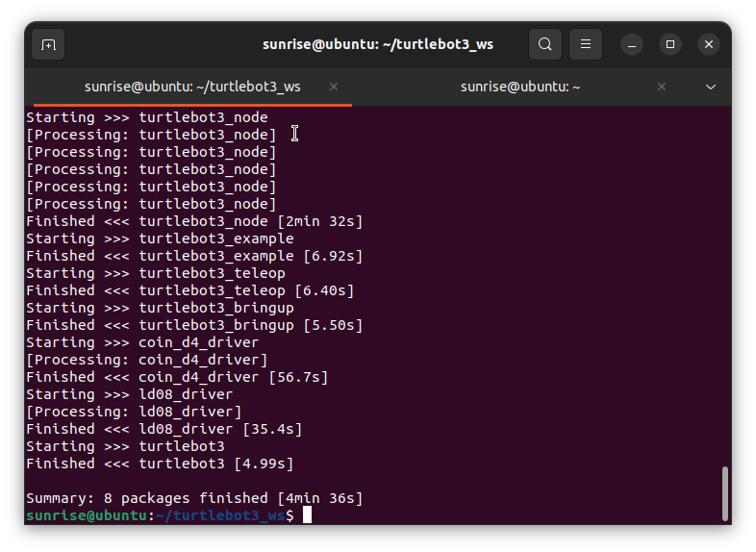Click the Starting coin_d4_driver line
Viewport: 756px width, 552px height.
tap(142, 342)
